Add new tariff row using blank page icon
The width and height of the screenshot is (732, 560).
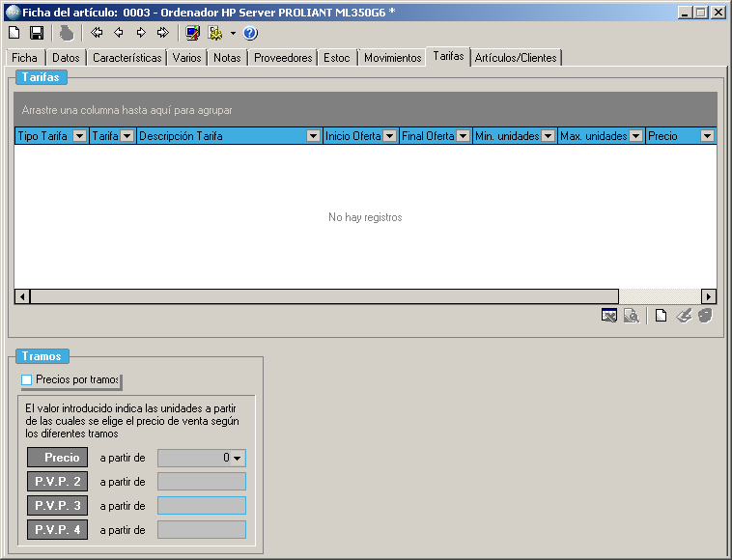[662, 316]
